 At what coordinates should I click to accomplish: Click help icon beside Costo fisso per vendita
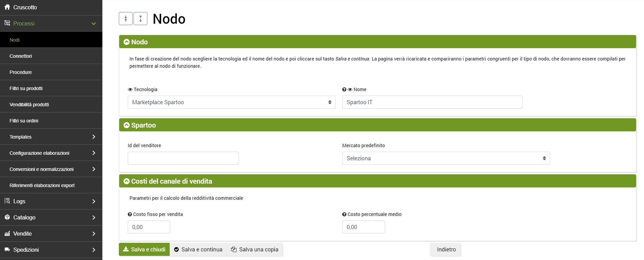pos(130,214)
